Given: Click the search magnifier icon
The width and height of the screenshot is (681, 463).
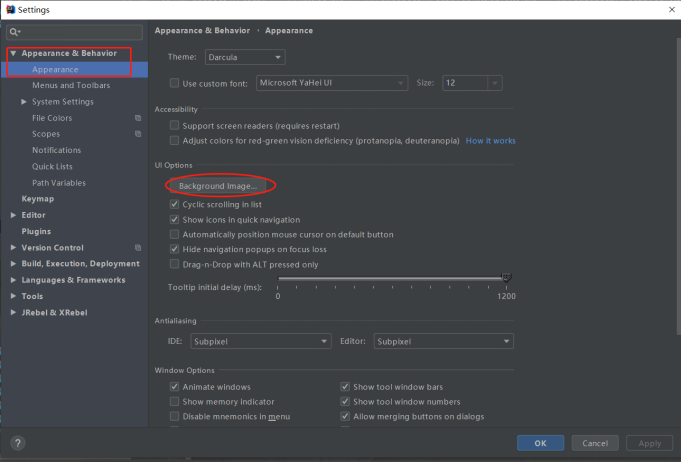Looking at the screenshot, I should coord(14,32).
